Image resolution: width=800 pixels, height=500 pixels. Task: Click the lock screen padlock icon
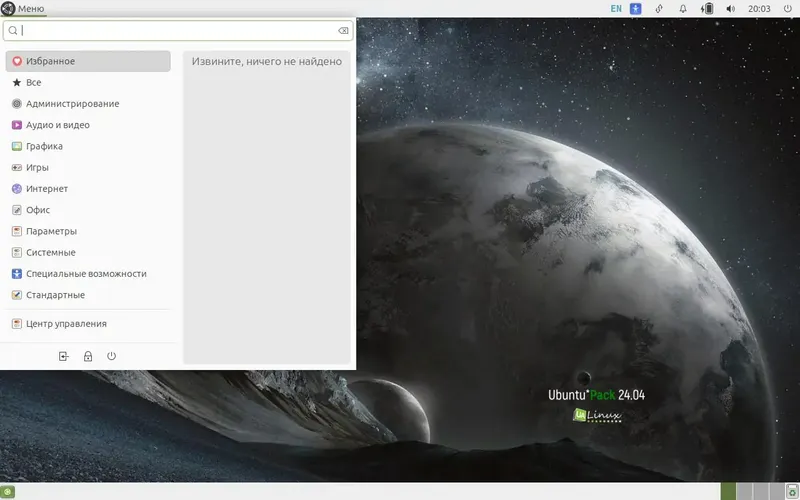(88, 356)
